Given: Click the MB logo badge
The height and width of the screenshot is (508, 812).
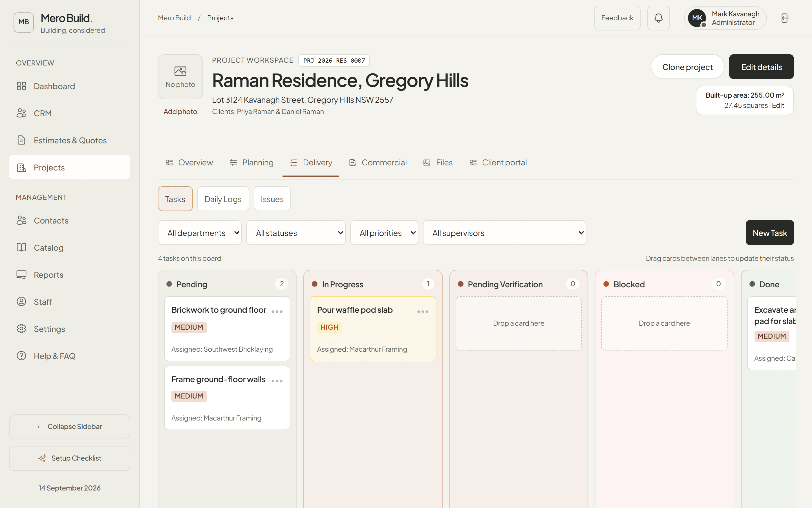Looking at the screenshot, I should tap(23, 22).
